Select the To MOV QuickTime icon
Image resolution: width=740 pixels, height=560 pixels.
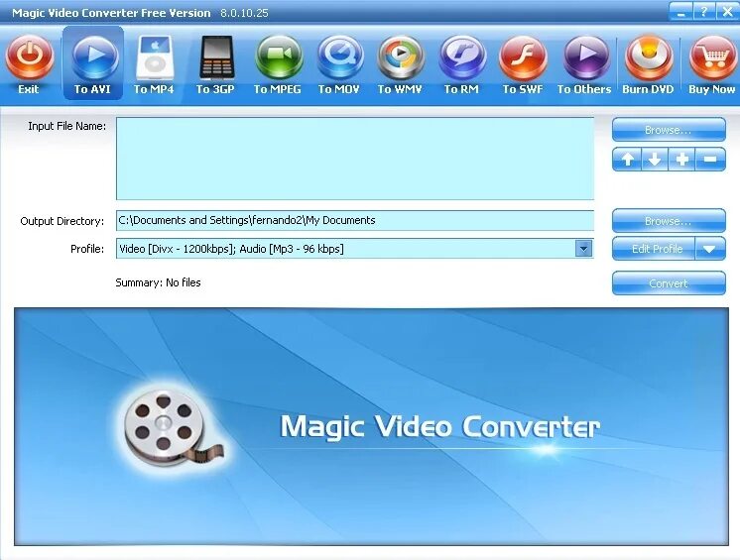coord(340,58)
